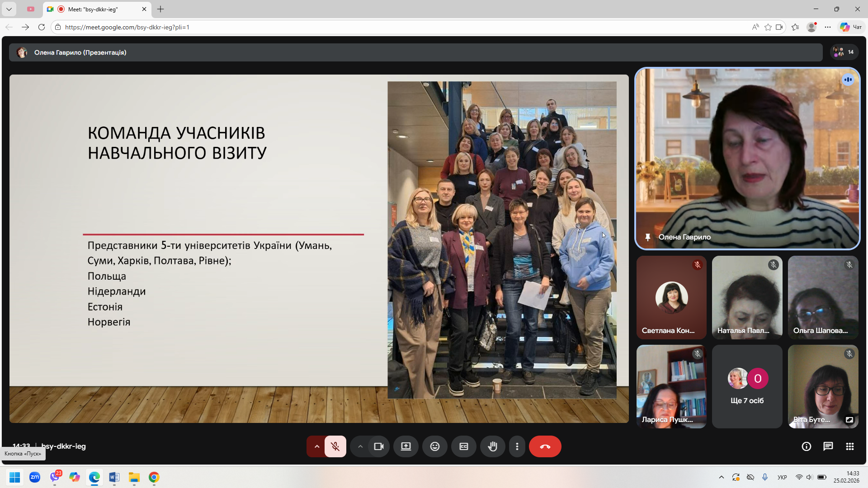Open the emoji reactions panel
Viewport: 868px width, 488px height.
[x=434, y=446]
